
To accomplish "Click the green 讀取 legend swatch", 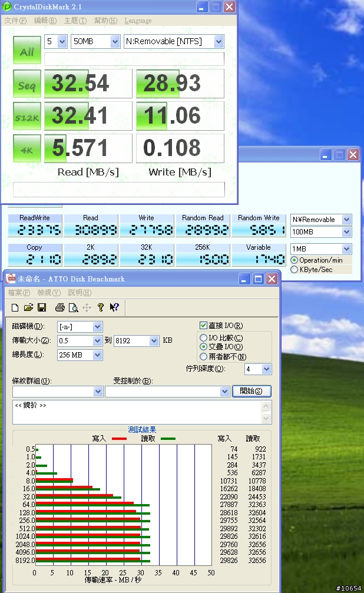I will click(168, 439).
